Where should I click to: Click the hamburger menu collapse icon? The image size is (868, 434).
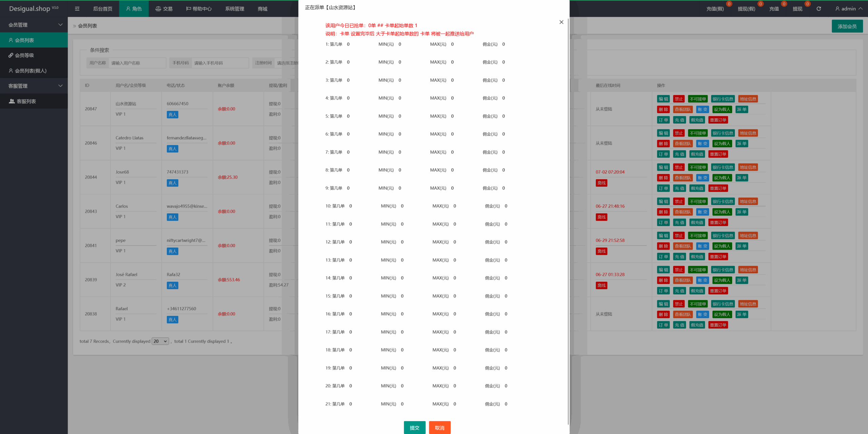point(77,9)
